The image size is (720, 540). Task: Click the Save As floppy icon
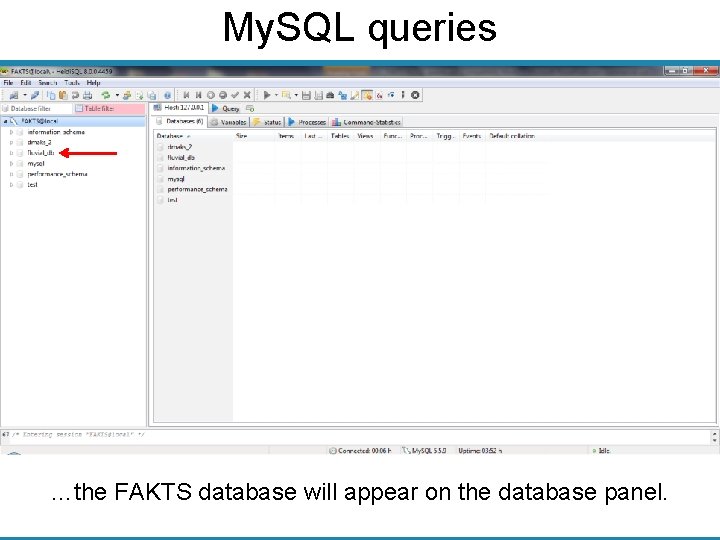tap(318, 95)
